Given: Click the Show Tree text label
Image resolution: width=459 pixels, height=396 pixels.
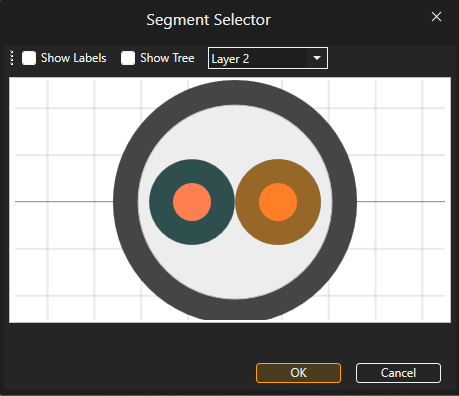Looking at the screenshot, I should pyautogui.click(x=167, y=58).
